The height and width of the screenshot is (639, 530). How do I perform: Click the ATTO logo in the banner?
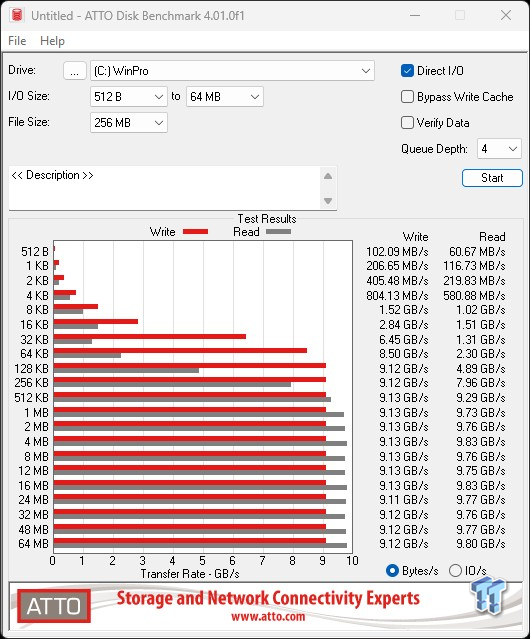coord(54,606)
